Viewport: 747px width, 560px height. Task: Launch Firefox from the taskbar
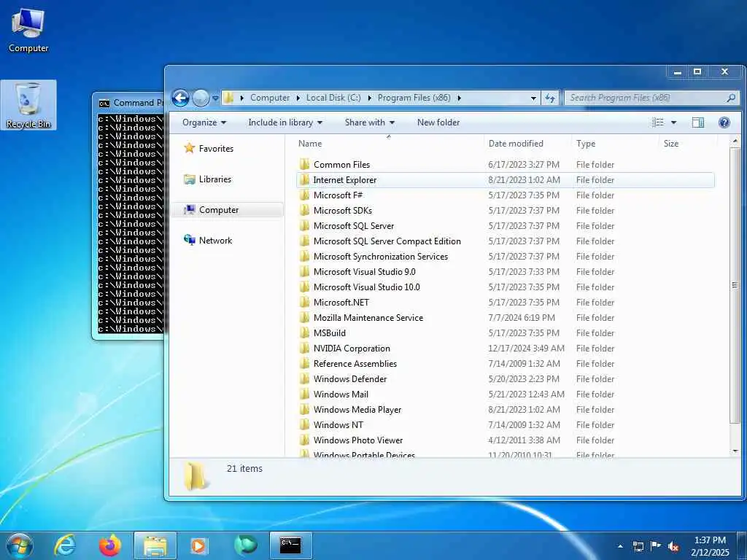[110, 545]
